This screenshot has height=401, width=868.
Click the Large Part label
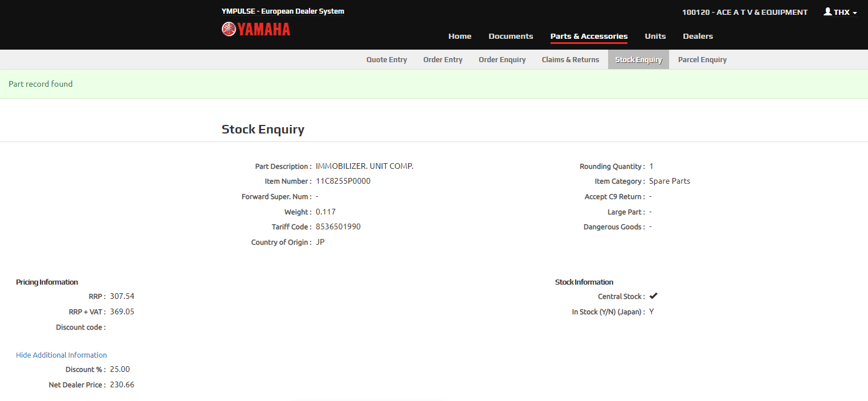626,212
